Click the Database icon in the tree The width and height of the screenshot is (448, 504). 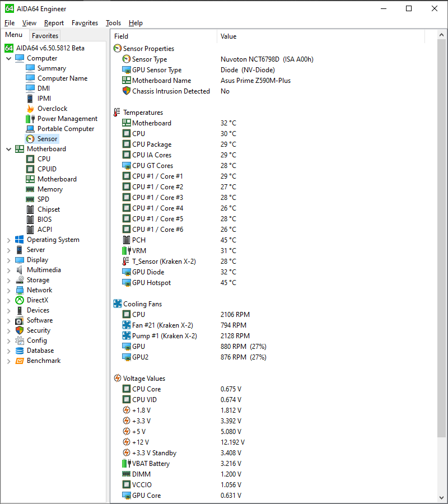(x=20, y=351)
